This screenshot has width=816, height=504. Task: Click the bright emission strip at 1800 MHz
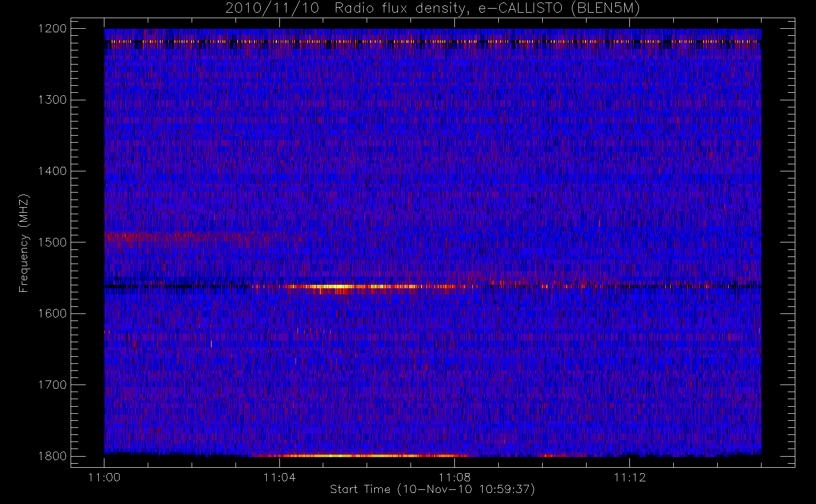(361, 456)
